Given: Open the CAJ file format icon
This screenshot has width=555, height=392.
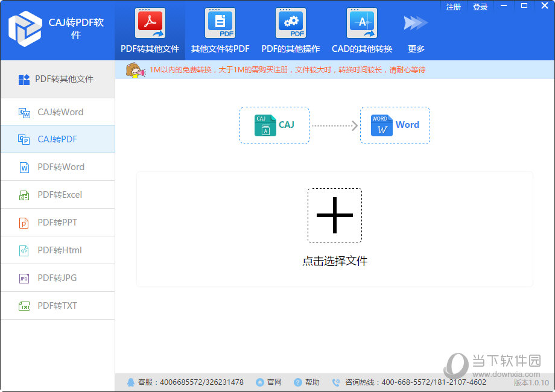Looking at the screenshot, I should tap(265, 125).
